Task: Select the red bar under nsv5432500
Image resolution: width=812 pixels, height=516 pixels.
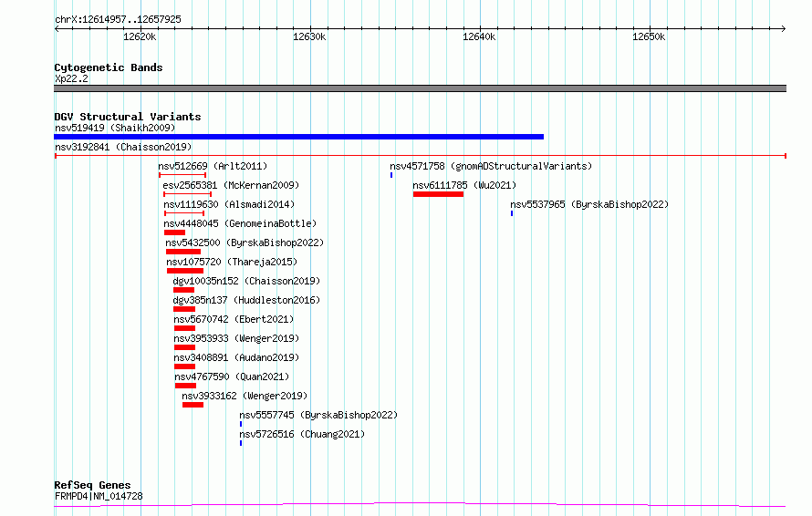Action: pyautogui.click(x=183, y=252)
